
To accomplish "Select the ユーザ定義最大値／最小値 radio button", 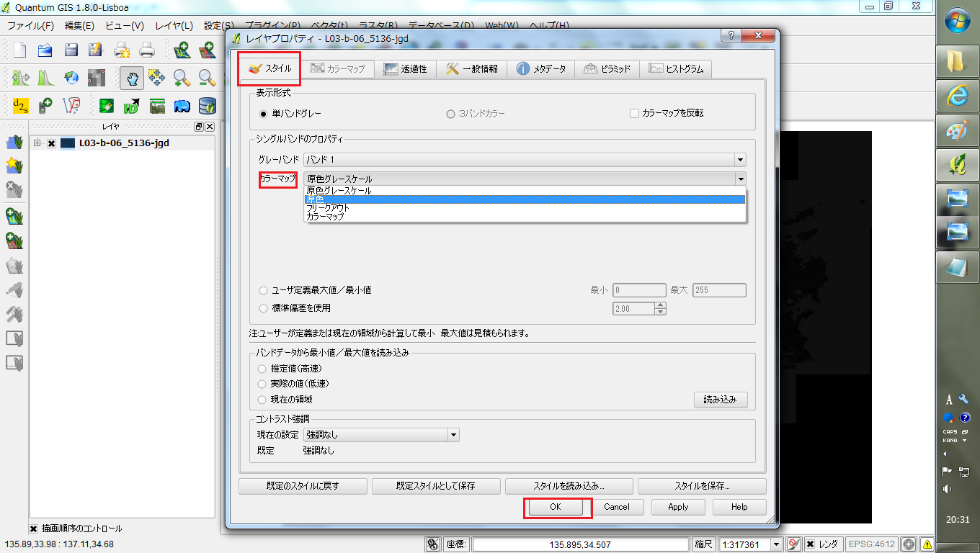I will (263, 290).
